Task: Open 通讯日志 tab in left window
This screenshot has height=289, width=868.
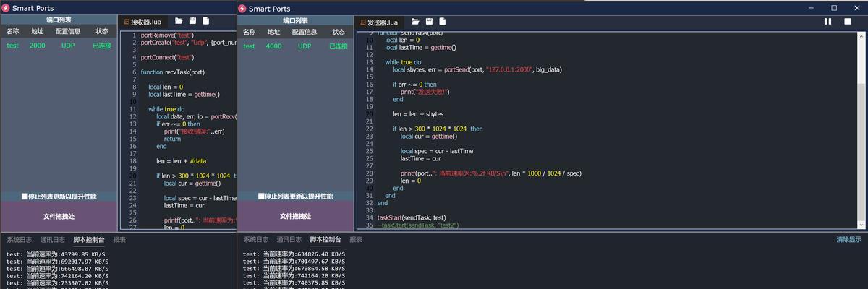Action: click(x=53, y=239)
